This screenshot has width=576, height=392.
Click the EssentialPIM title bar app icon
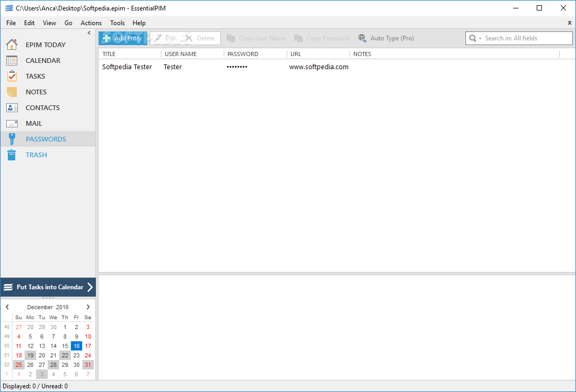[x=9, y=8]
